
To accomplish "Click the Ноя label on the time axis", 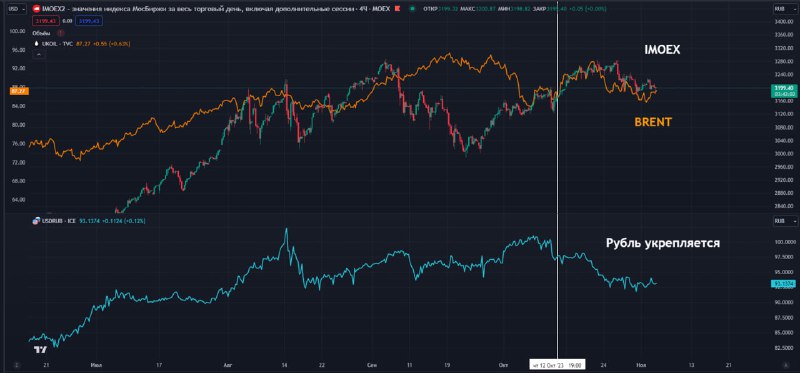I will click(x=640, y=365).
